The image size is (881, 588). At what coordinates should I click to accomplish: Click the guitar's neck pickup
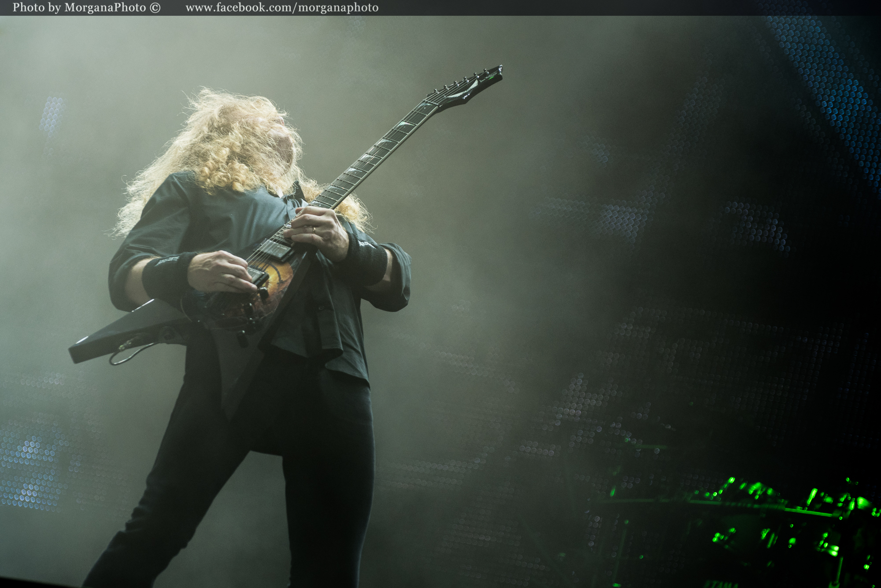[275, 250]
